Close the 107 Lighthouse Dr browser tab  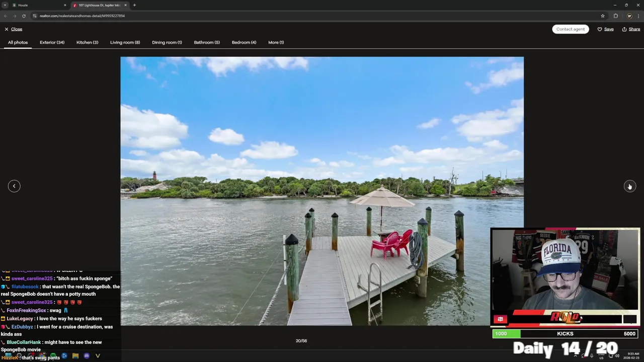tap(125, 5)
